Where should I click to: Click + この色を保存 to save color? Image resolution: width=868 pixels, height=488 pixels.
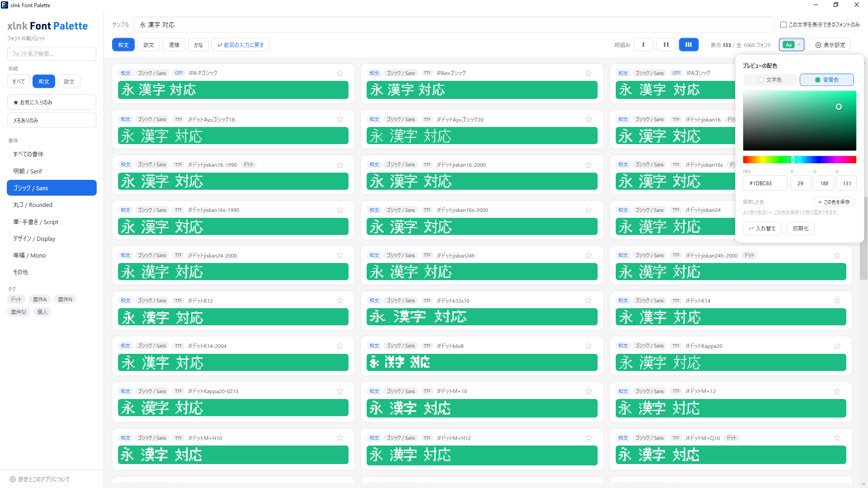[834, 202]
